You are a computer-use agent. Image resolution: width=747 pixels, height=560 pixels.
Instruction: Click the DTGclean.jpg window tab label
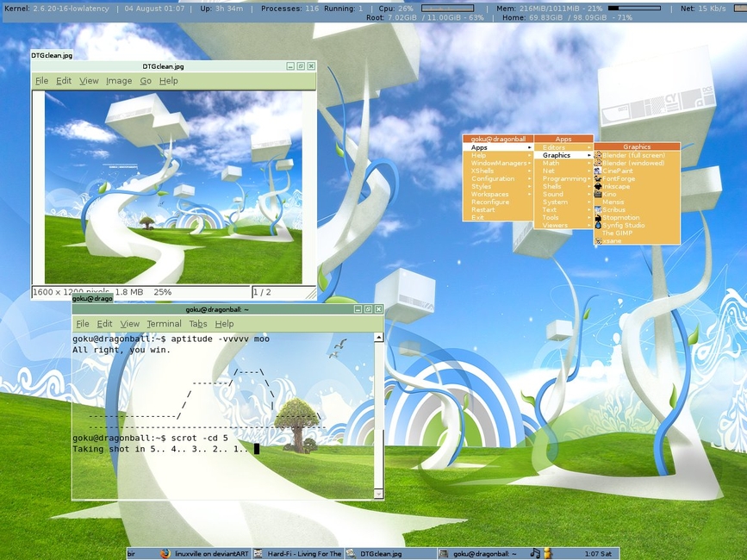52,55
